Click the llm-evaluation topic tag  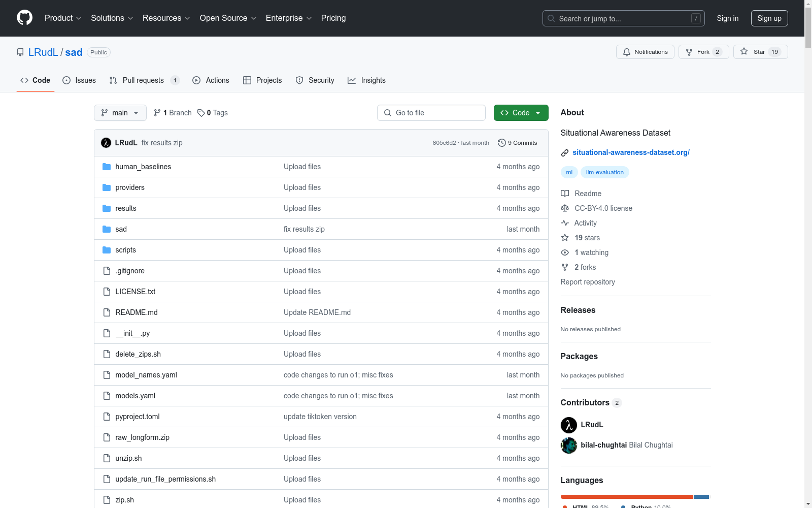[605, 172]
